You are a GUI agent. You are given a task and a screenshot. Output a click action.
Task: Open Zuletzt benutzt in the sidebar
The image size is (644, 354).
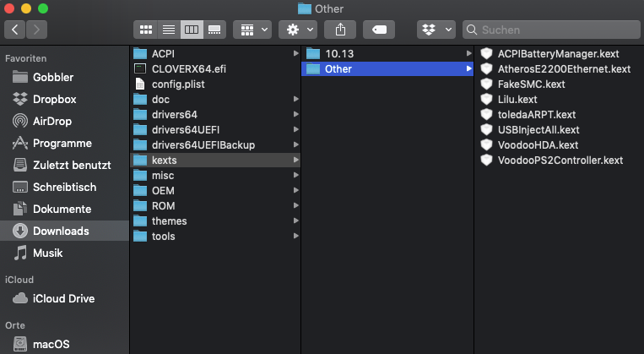click(x=64, y=166)
